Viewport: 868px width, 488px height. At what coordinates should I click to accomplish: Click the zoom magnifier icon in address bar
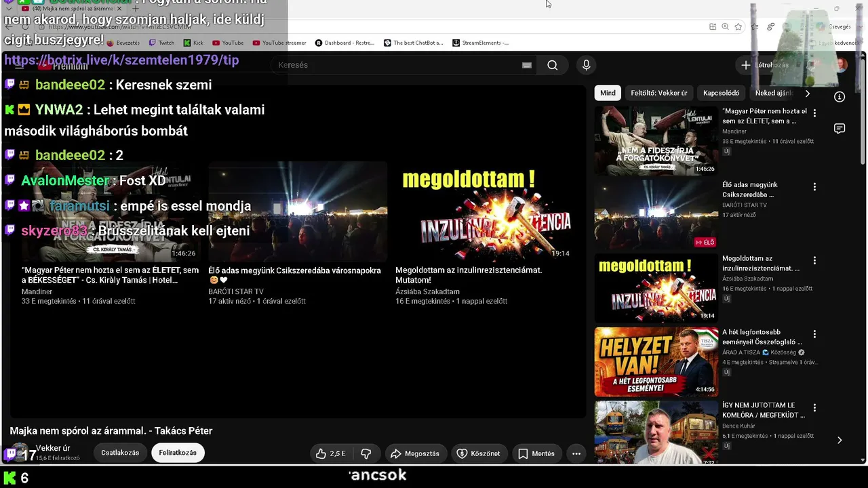click(726, 26)
